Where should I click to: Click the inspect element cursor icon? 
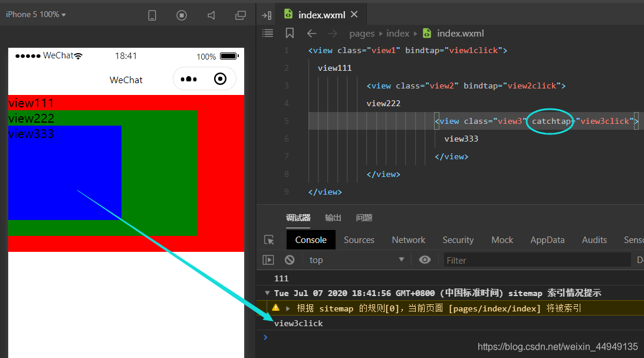click(x=269, y=240)
